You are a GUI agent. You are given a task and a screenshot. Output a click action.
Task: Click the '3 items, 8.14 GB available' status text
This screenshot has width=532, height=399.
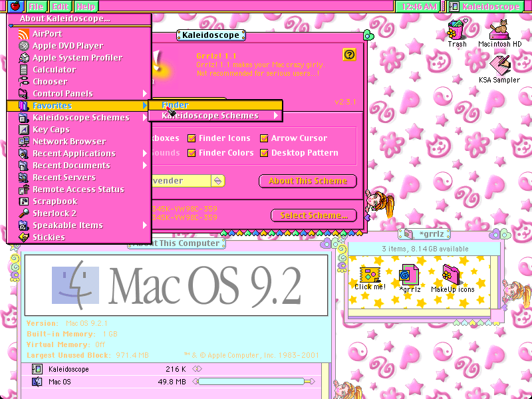[x=425, y=249]
